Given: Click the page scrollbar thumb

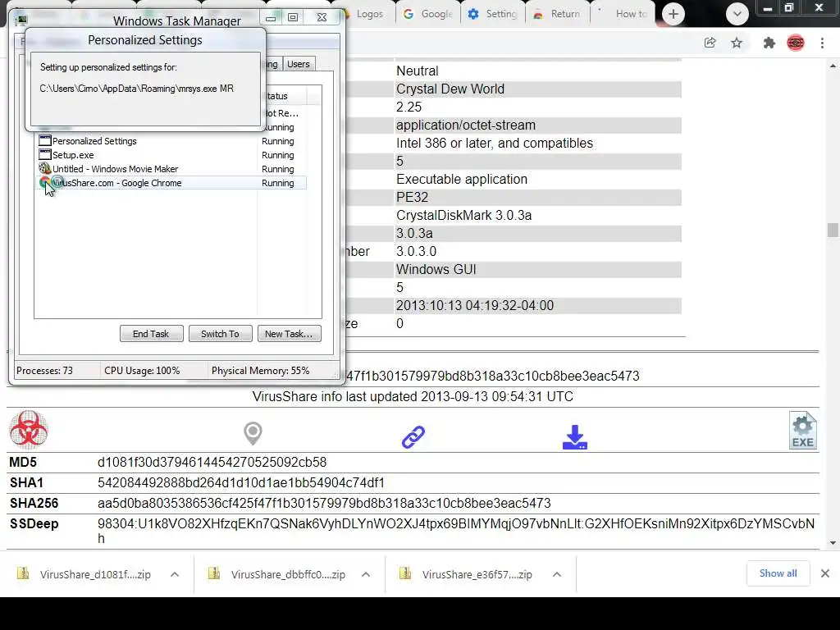Looking at the screenshot, I should click(x=833, y=231).
